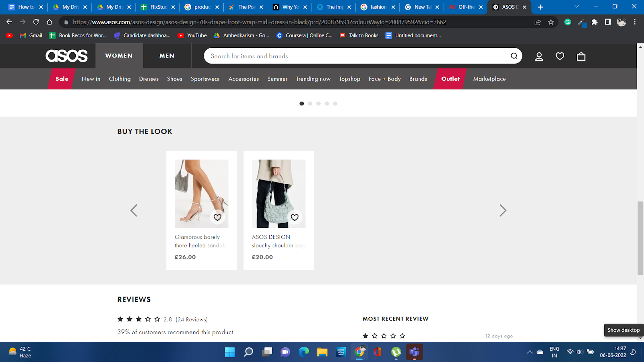Open the Outlet category
Viewport: 644px width, 362px height.
450,79
